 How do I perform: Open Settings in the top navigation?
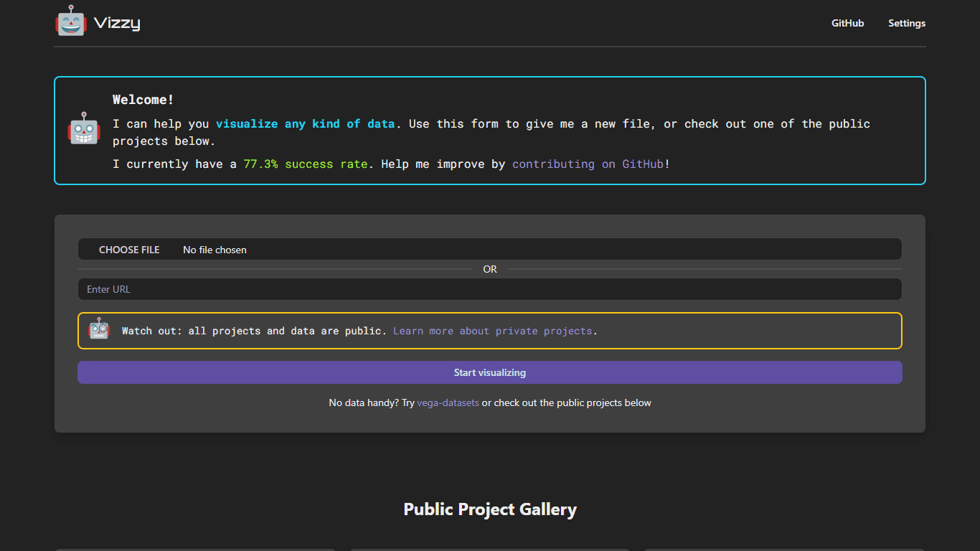click(x=907, y=23)
